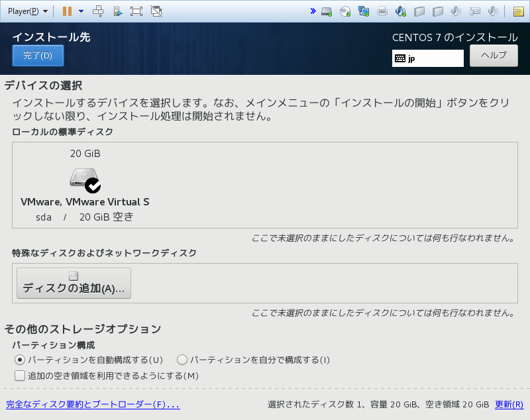Open the Player(P) menu
The width and height of the screenshot is (530, 420).
tap(27, 11)
